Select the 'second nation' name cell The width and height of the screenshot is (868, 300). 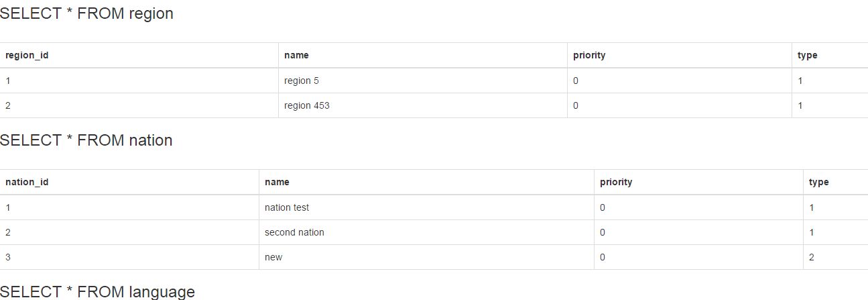[294, 232]
